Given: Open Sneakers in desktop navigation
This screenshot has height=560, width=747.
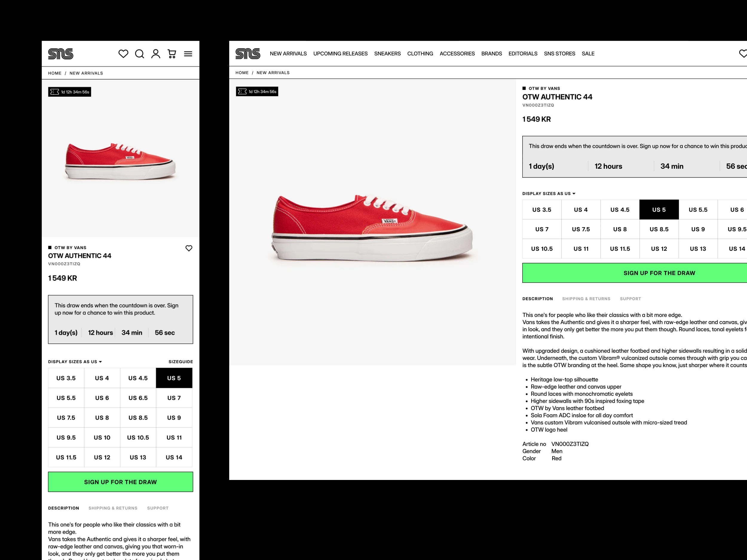Looking at the screenshot, I should point(387,54).
